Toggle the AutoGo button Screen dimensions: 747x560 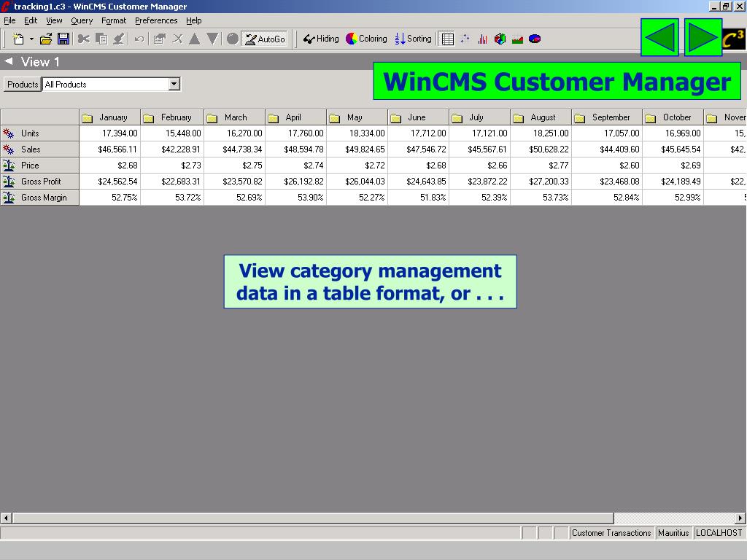[265, 39]
